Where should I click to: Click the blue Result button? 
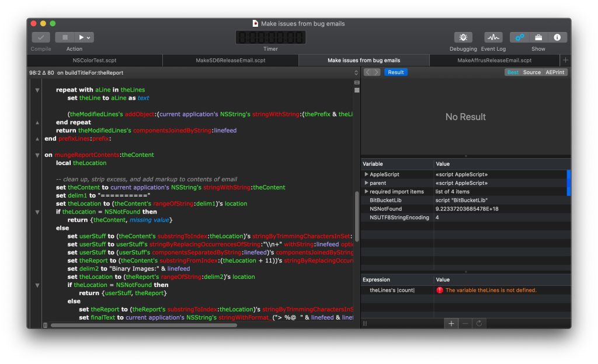(395, 72)
